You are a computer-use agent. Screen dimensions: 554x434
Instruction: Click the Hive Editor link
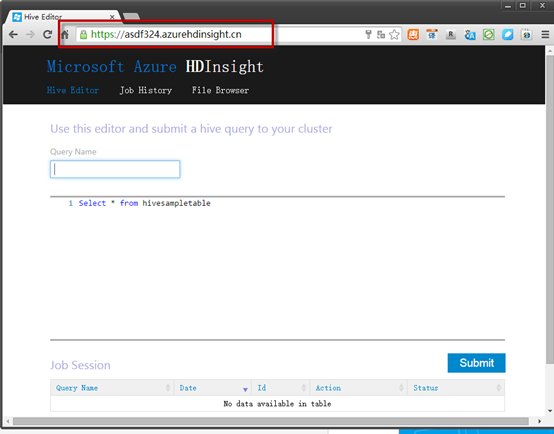coord(73,90)
